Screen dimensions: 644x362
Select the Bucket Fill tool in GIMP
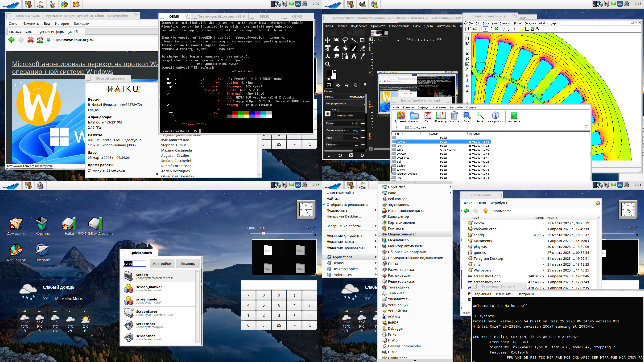click(345, 48)
